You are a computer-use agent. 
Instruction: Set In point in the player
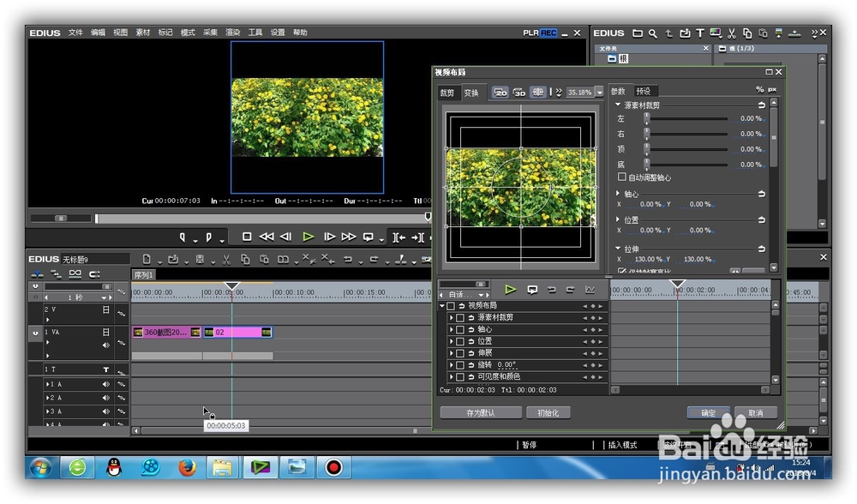tap(183, 237)
